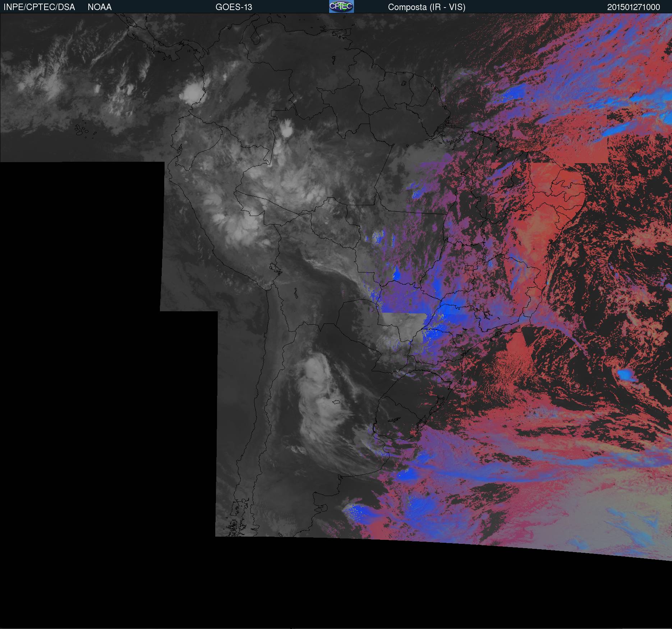The height and width of the screenshot is (629, 672).
Task: Click the CPTEC logo in the header
Action: point(341,6)
